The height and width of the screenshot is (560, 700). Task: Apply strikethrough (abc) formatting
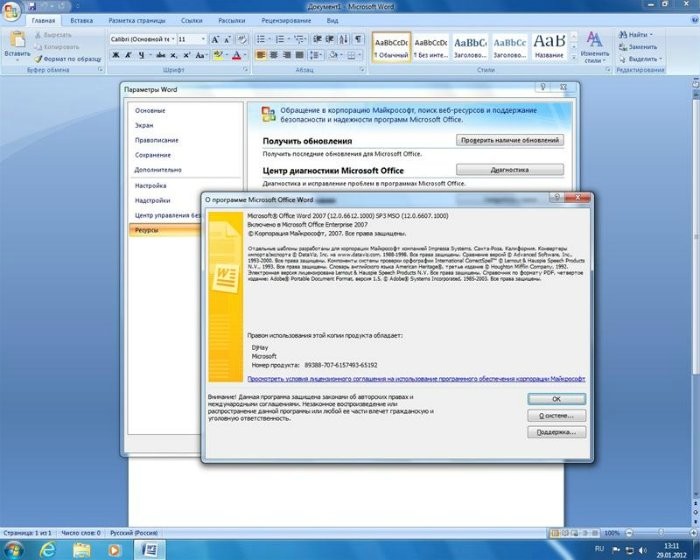[x=161, y=55]
